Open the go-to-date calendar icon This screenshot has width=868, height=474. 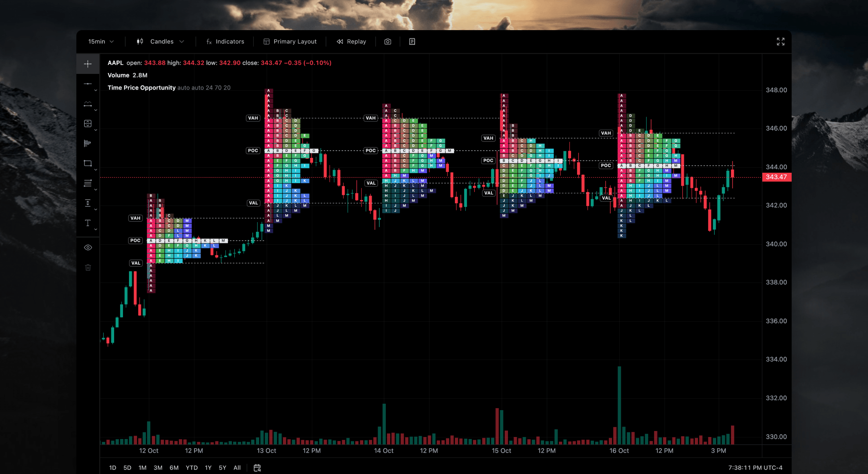pyautogui.click(x=257, y=468)
